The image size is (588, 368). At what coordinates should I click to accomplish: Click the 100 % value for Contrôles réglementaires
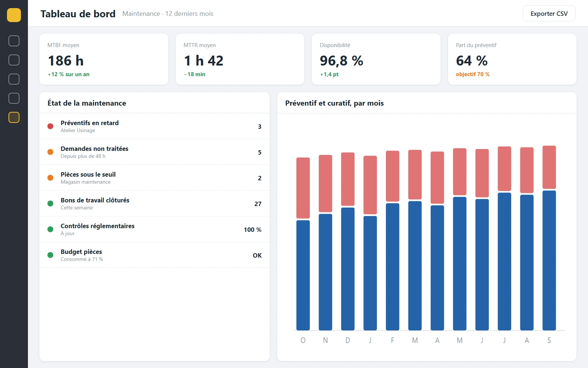click(x=252, y=230)
